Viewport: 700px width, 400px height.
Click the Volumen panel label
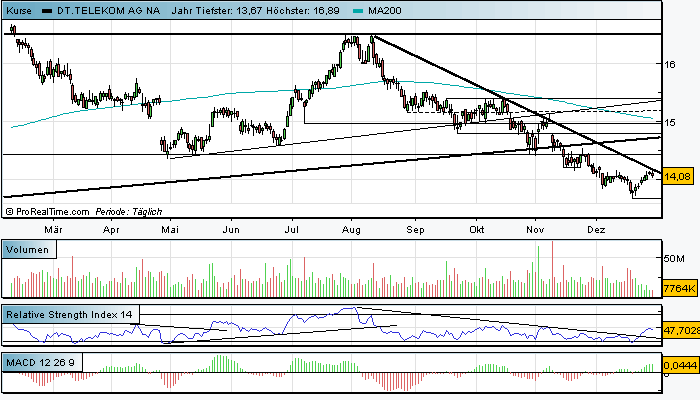(x=29, y=250)
